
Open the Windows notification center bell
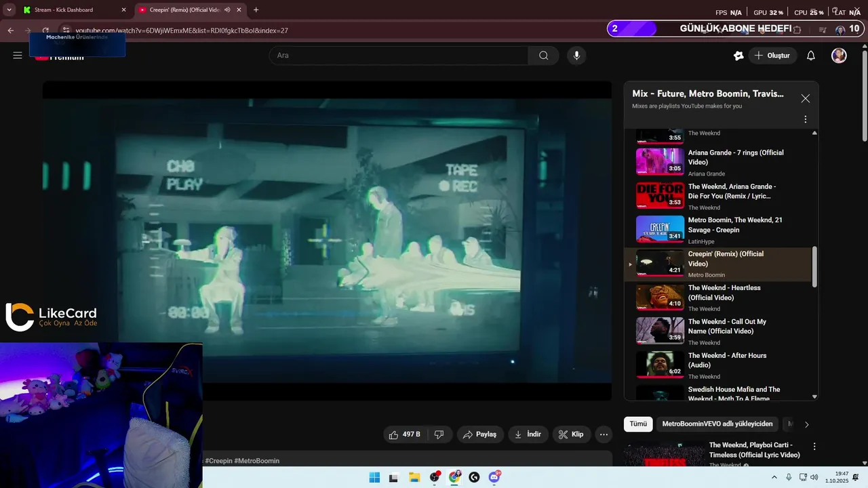pos(856,478)
